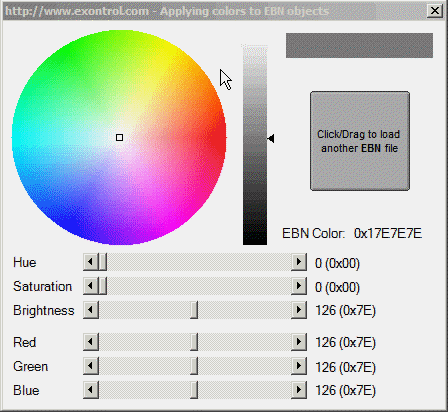This screenshot has height=412, width=448.
Task: Increase Saturation with its right arrow
Action: pos(299,286)
